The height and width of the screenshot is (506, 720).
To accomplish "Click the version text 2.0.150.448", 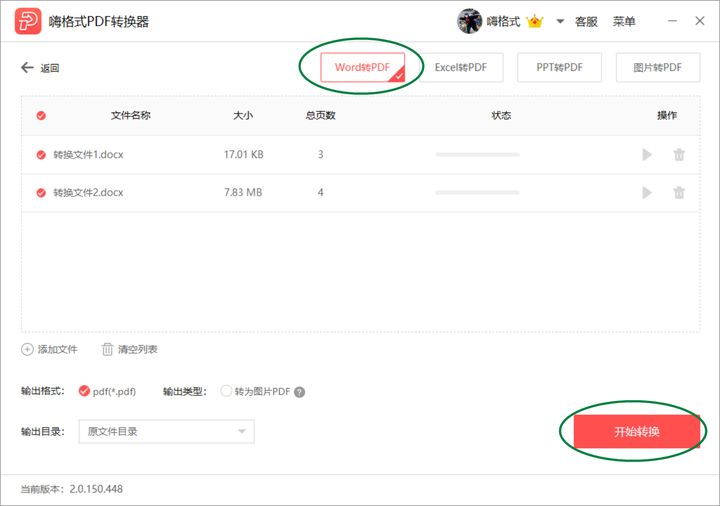I will (96, 489).
